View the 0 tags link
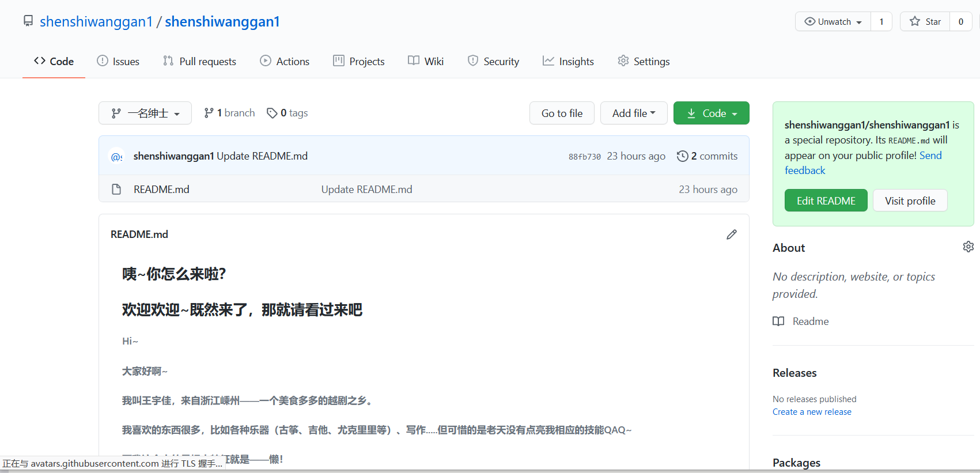980x473 pixels. tap(287, 113)
